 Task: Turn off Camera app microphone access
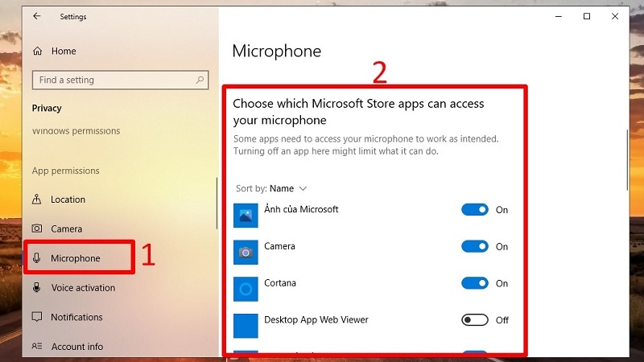coord(475,246)
